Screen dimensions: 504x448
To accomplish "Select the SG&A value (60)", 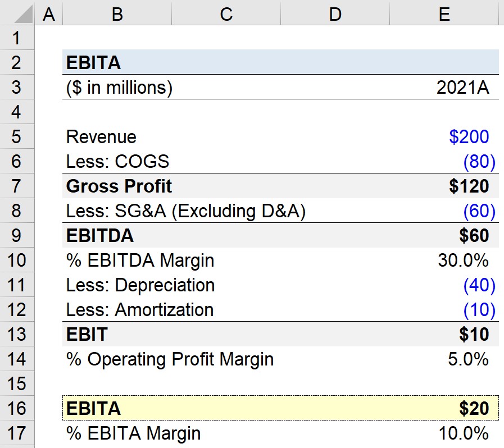I will click(444, 211).
